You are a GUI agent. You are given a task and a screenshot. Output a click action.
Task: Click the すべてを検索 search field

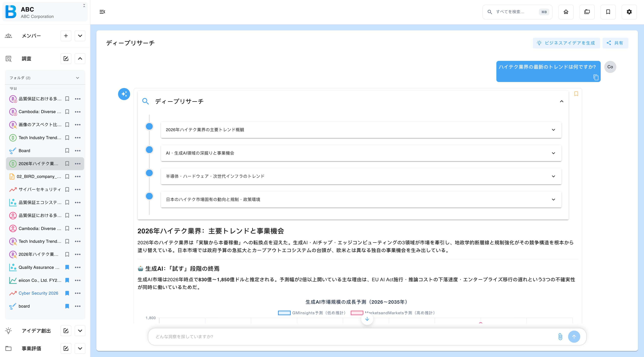click(x=517, y=12)
